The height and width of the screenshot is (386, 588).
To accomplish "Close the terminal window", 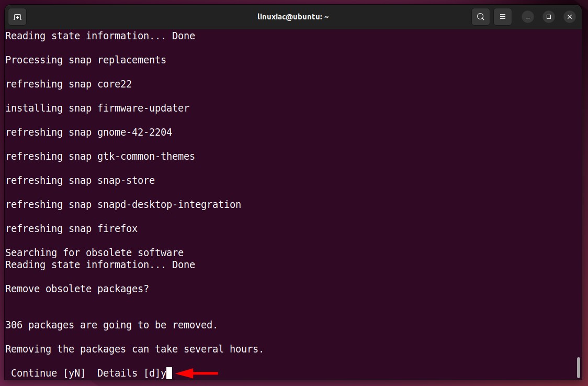I will pos(570,17).
